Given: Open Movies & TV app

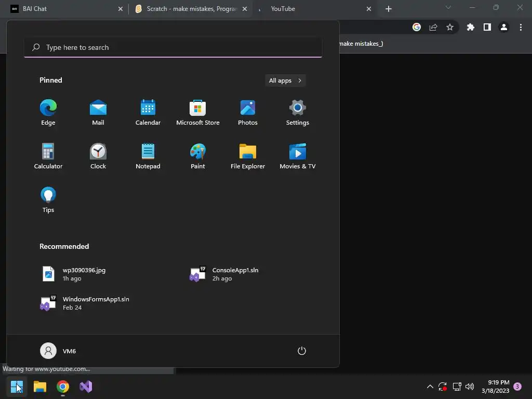Looking at the screenshot, I should [298, 156].
